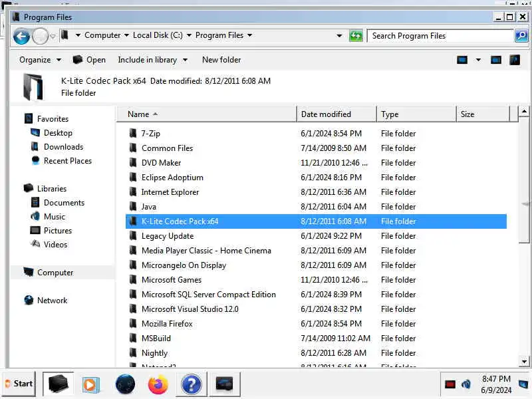Click New folder button
Image resolution: width=532 pixels, height=399 pixels.
pos(221,60)
